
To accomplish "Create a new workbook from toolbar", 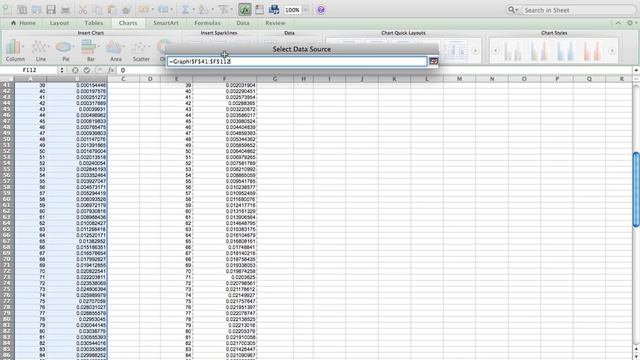I will [x=7, y=9].
